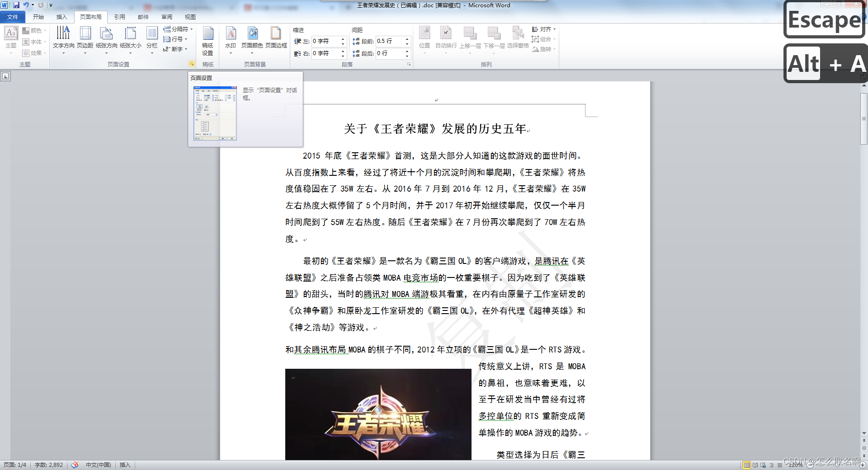This screenshot has width=868, height=470.
Task: Open the 主题 (Themes) gallery
Action: point(11,40)
